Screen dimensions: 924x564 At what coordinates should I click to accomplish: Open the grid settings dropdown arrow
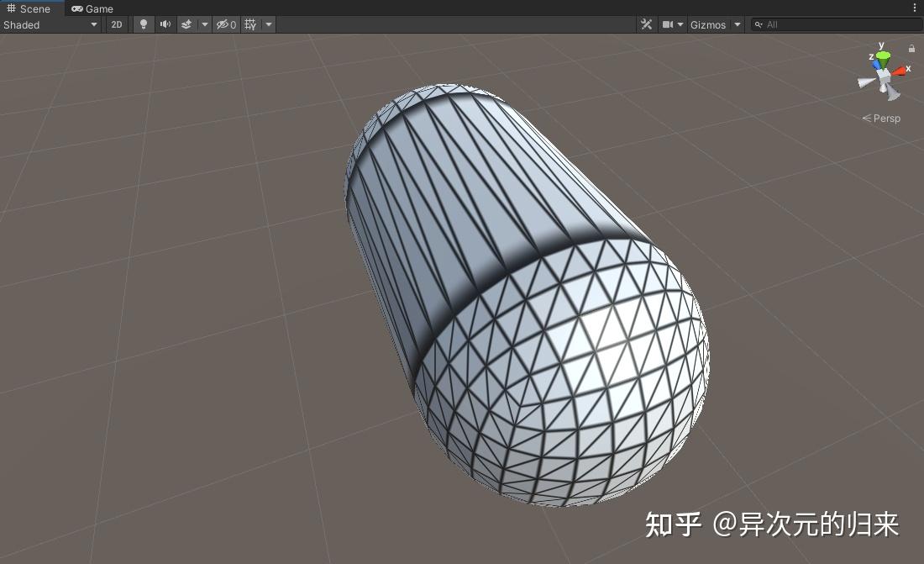point(268,24)
